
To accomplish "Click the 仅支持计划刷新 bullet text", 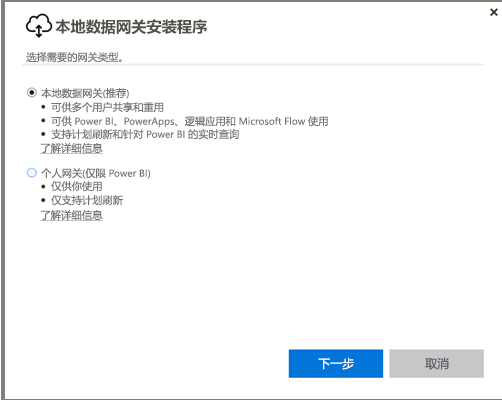I will 87,200.
